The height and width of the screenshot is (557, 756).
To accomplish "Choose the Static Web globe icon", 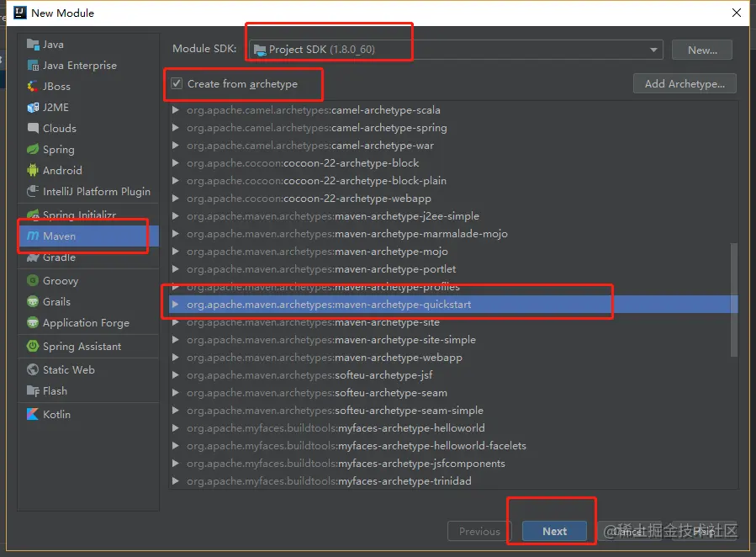I will point(33,370).
